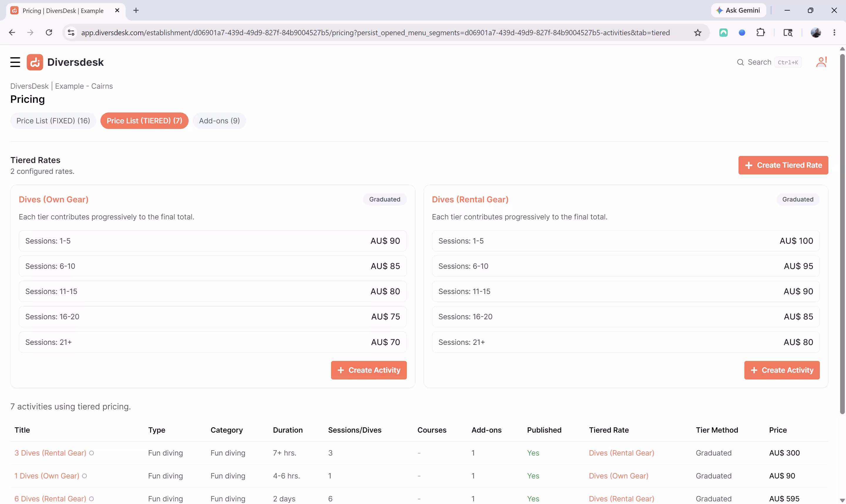Image resolution: width=846 pixels, height=504 pixels.
Task: Click the Create Tiered Rate button
Action: [783, 165]
